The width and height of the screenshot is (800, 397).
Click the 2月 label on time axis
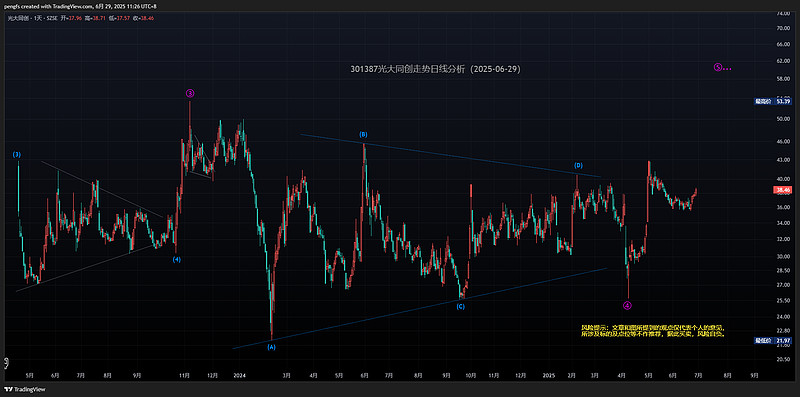[x=572, y=376]
